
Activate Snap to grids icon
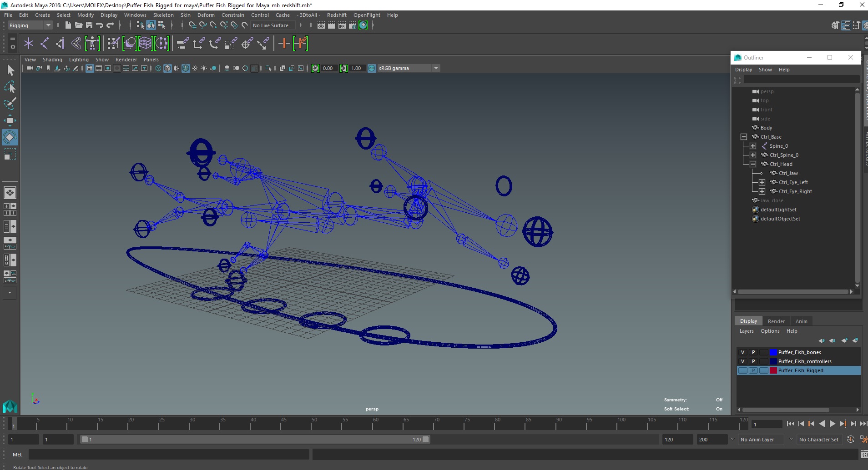[x=192, y=25]
